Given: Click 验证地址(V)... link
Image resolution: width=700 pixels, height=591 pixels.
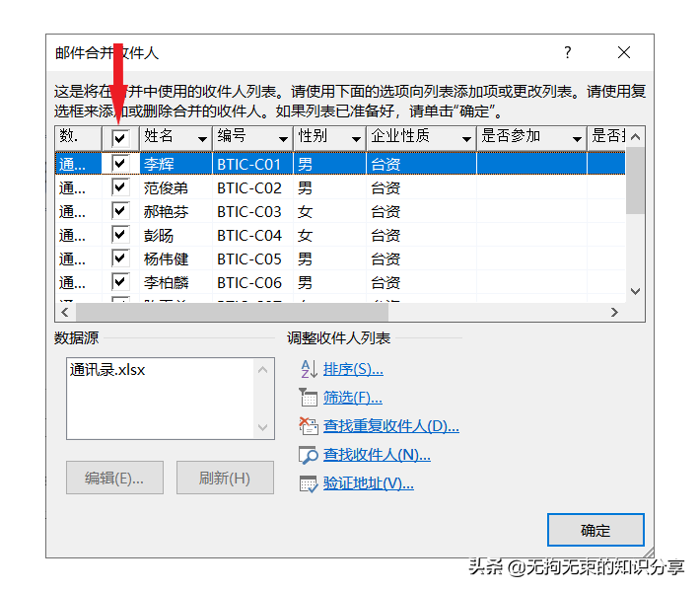Looking at the screenshot, I should pos(369,483).
